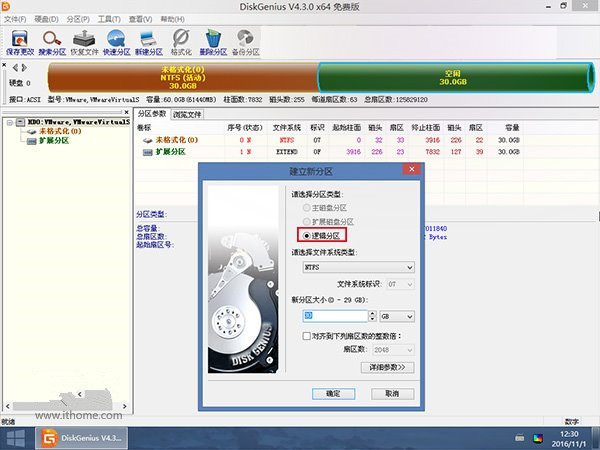Enable the 对齐到下列扇区数的整数倍 checkbox
Image resolution: width=600 pixels, height=450 pixels.
[x=307, y=337]
